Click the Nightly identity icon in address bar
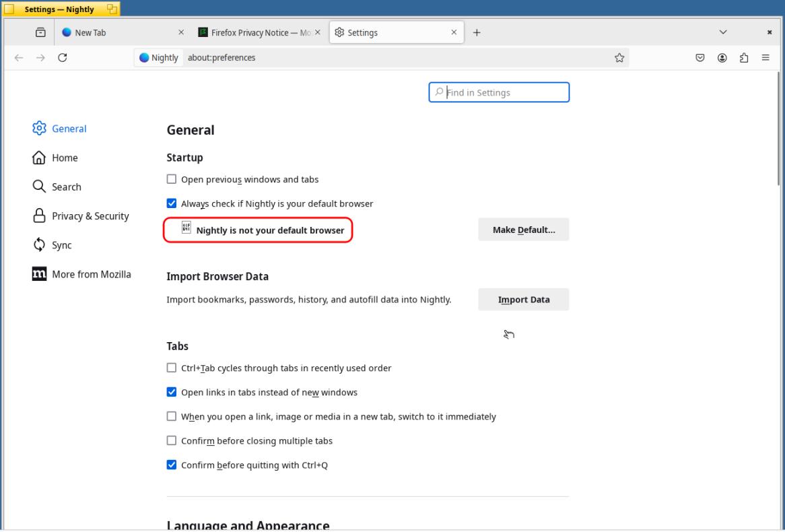 (144, 58)
